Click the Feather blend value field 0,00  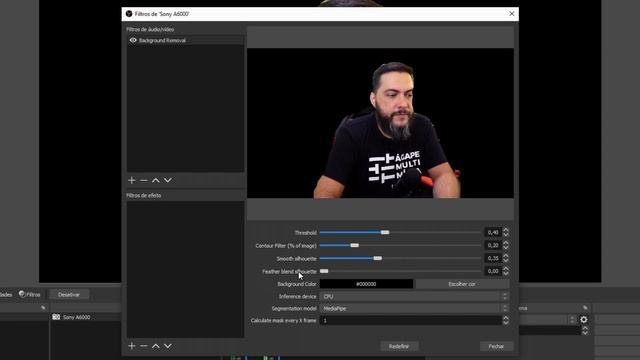coord(493,271)
